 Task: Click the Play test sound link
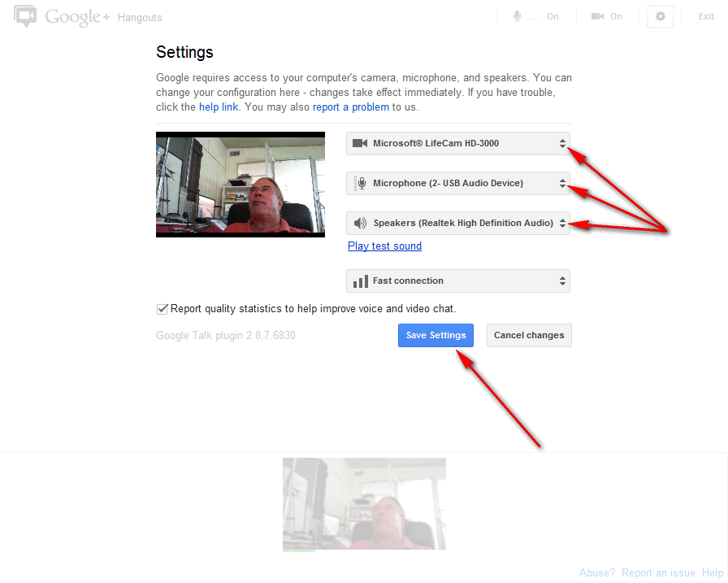[x=384, y=246]
